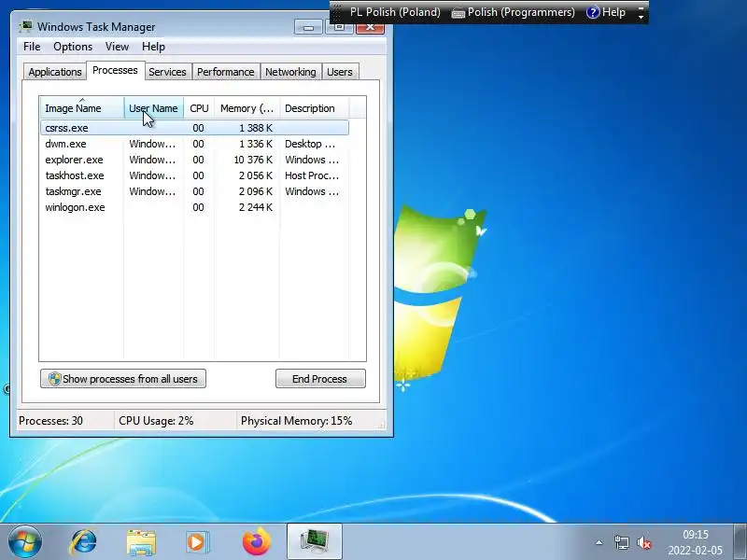Open the Windows Start menu orb
Screen dimensions: 747x560
25,542
